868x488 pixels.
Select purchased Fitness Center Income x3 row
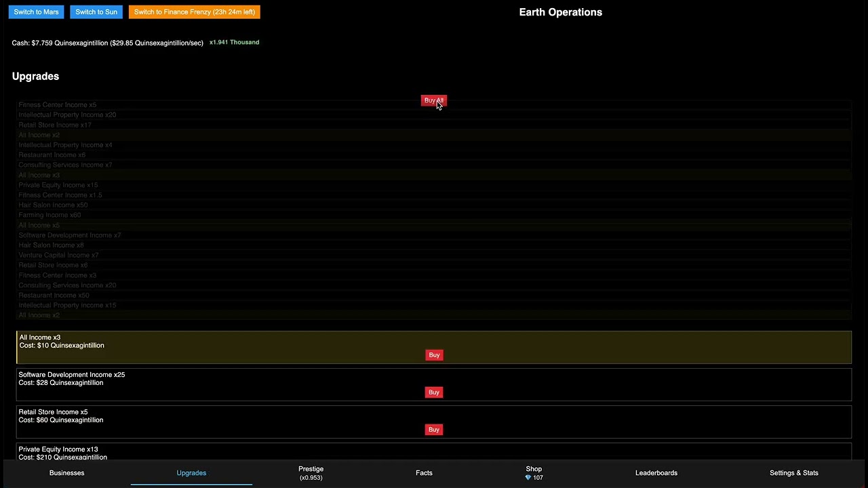point(434,276)
